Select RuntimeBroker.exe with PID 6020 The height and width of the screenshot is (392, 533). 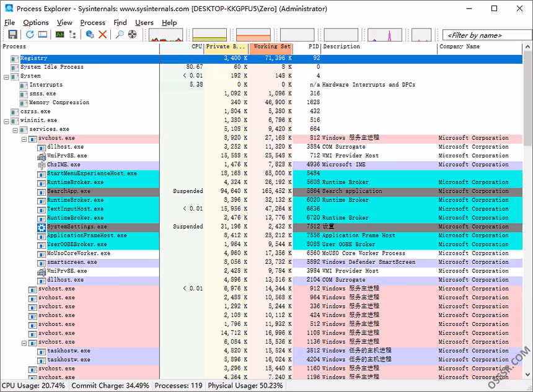pos(261,200)
